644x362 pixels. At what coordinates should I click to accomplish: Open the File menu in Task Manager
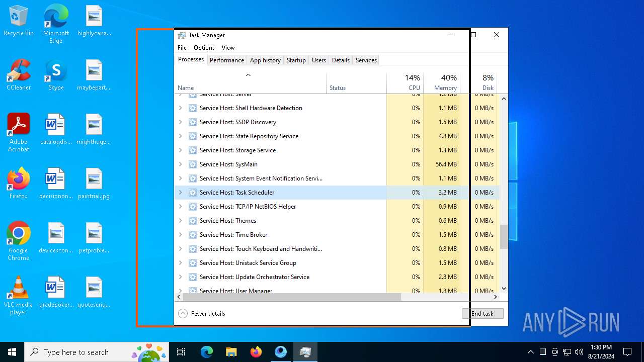click(182, 48)
